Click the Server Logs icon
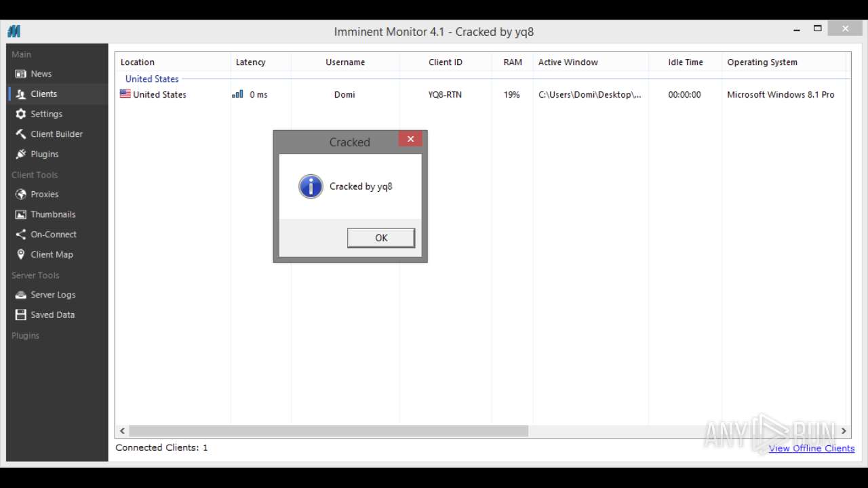 [x=20, y=295]
